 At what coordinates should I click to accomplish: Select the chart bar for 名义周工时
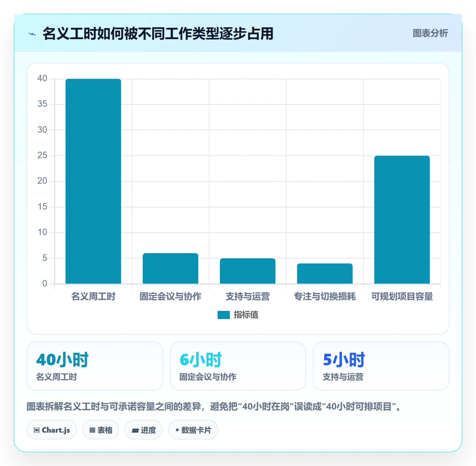tap(93, 181)
